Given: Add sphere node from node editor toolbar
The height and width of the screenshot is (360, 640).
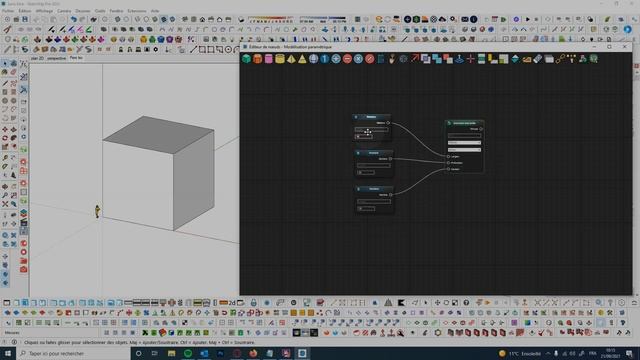Looking at the screenshot, I should [313, 59].
